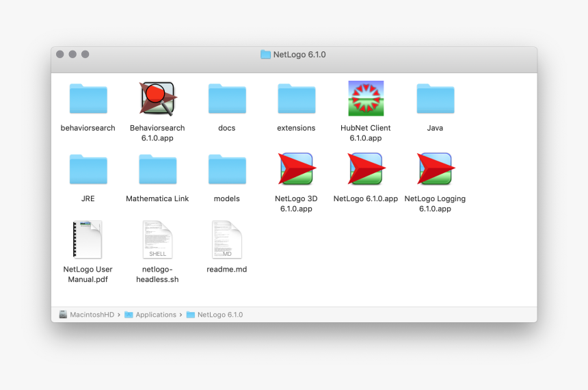Screen dimensions: 588x390
Task: Click the "NetLogo User Manual.pdf" file name
Action: [x=88, y=274]
